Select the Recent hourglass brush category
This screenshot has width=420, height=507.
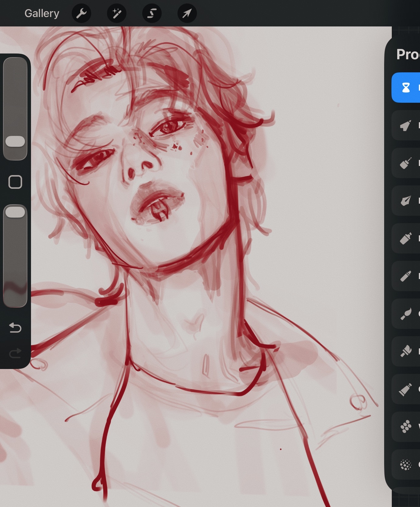406,88
